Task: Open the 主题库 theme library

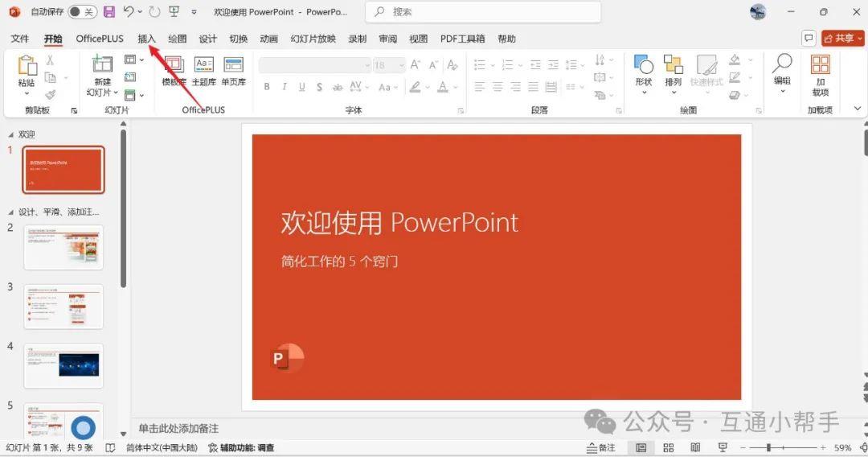Action: click(203, 71)
